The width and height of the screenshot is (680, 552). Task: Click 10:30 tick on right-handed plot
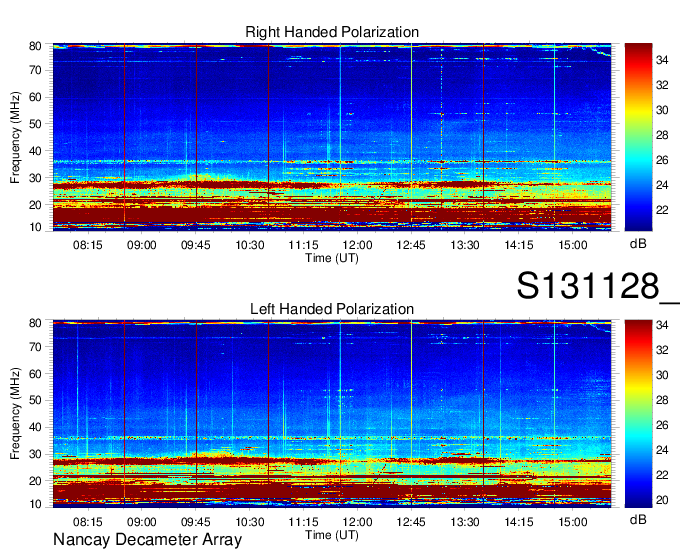[250, 245]
